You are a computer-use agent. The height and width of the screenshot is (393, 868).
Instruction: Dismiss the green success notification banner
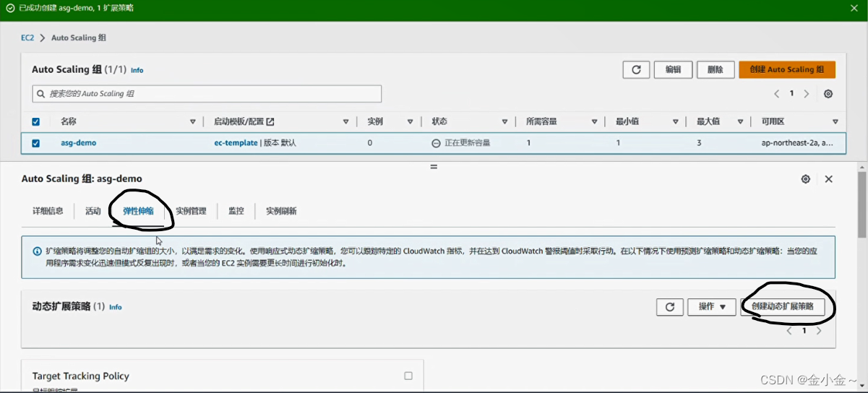tap(854, 8)
